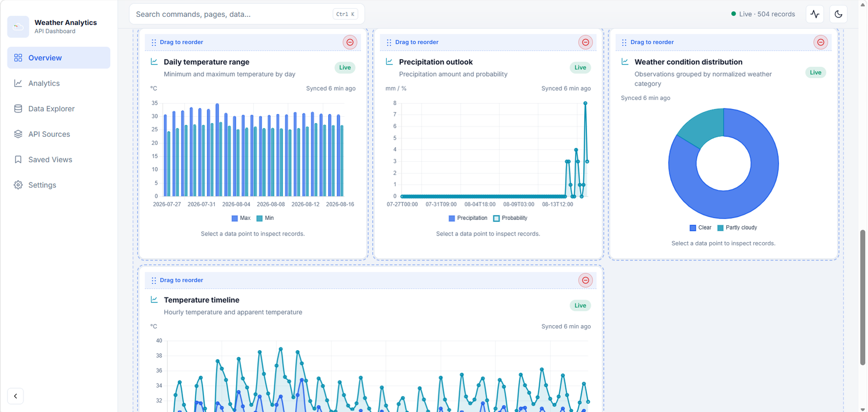Click the Data Explorer database icon
This screenshot has width=868, height=412.
coord(18,109)
